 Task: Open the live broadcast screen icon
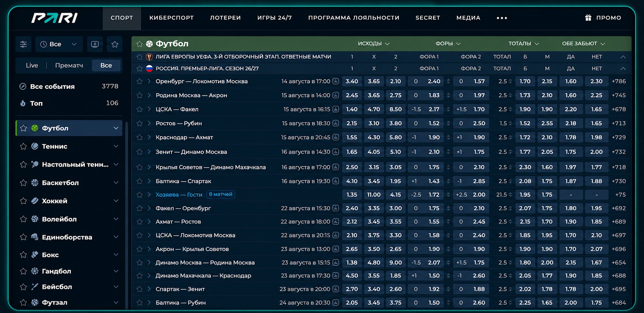(x=95, y=44)
